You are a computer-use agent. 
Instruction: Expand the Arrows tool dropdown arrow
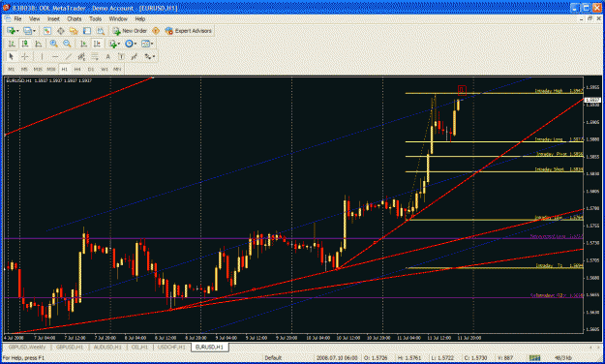click(154, 56)
